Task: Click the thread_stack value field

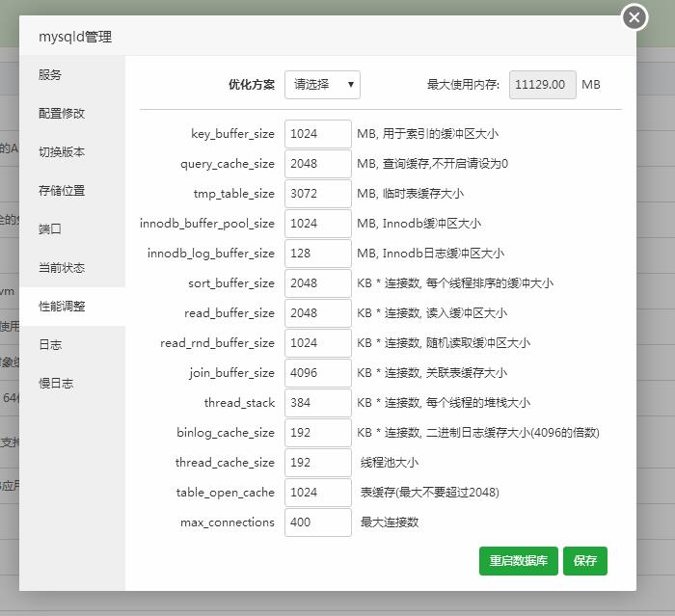Action: 317,403
